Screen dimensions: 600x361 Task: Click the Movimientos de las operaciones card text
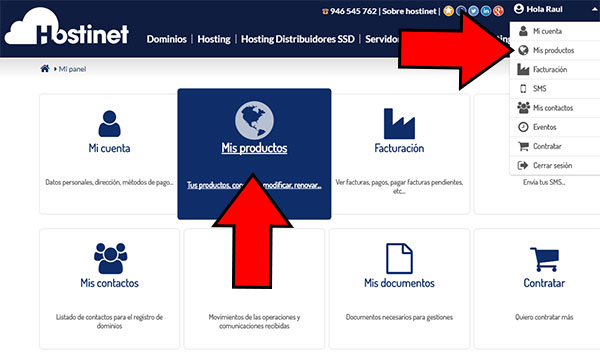point(254,322)
